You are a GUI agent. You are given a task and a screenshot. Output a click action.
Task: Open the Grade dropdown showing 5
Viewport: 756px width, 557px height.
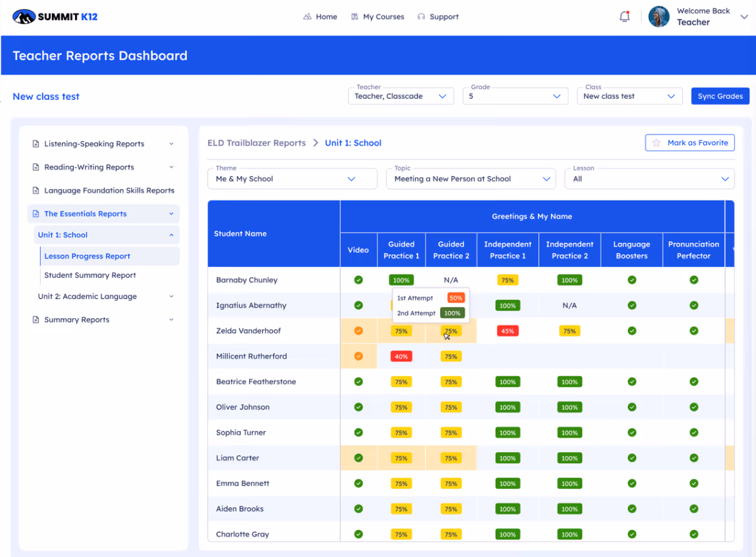[x=515, y=96]
